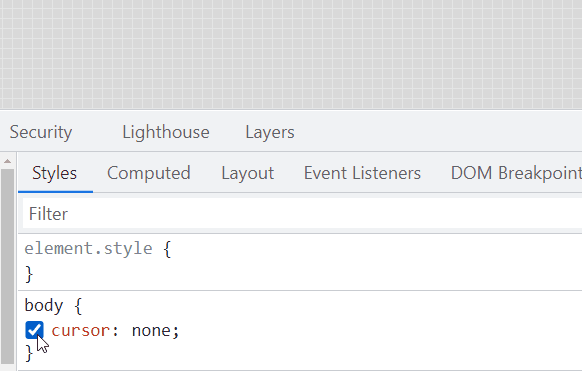The image size is (582, 371).
Task: Click closing brace of element.style rule
Action: pyautogui.click(x=29, y=274)
